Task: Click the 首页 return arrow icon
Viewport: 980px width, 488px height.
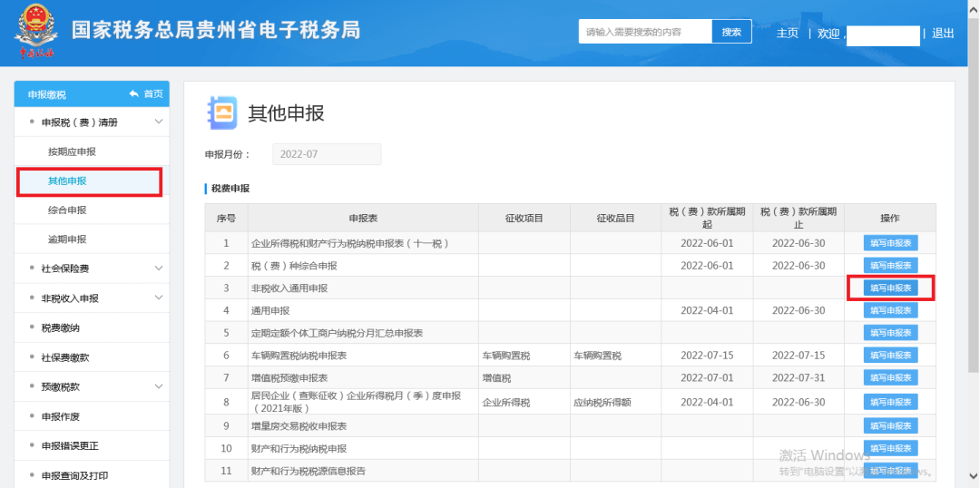Action: click(133, 93)
